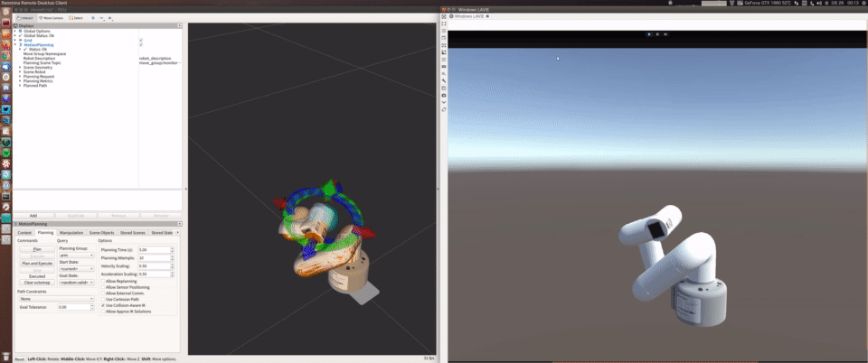This screenshot has height=363, width=868.
Task: Expand the Grid display item
Action: click(x=15, y=41)
